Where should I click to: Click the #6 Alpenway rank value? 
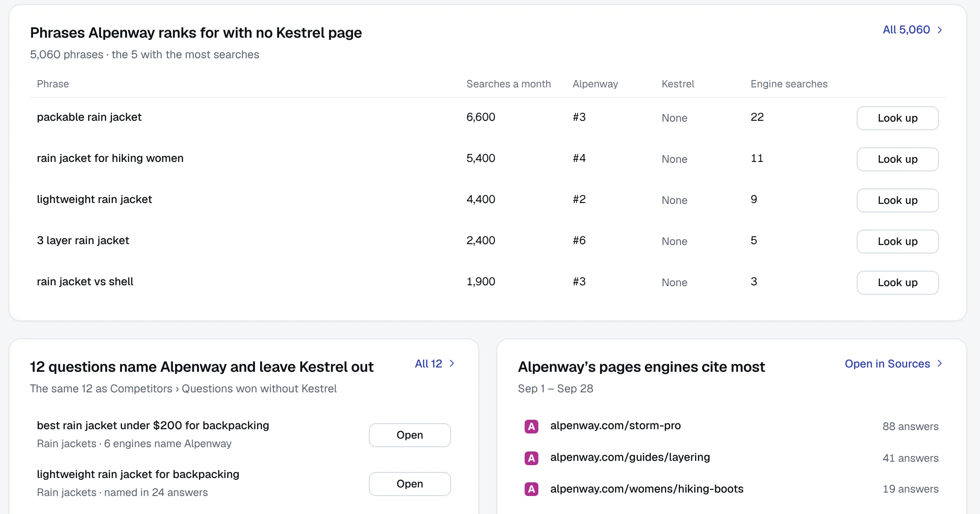click(x=579, y=241)
